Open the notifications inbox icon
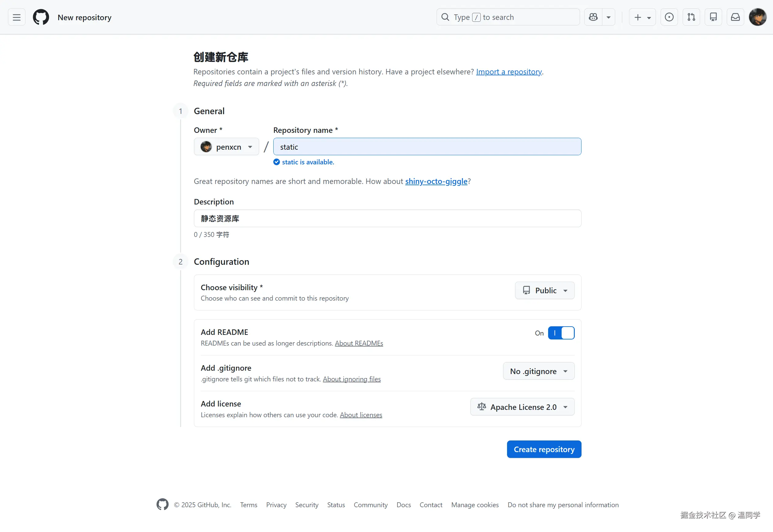This screenshot has height=532, width=773. coord(735,17)
